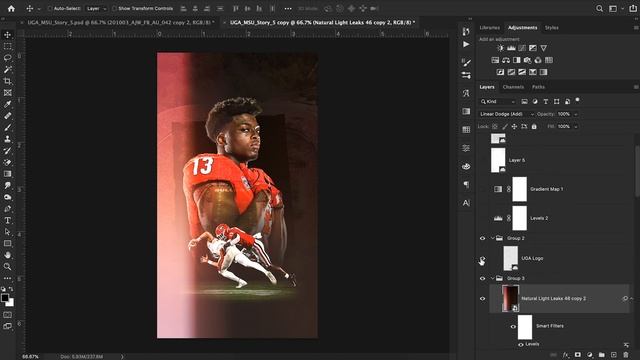Select the Eraser tool
Image resolution: width=640 pixels, height=360 pixels.
tap(7, 162)
